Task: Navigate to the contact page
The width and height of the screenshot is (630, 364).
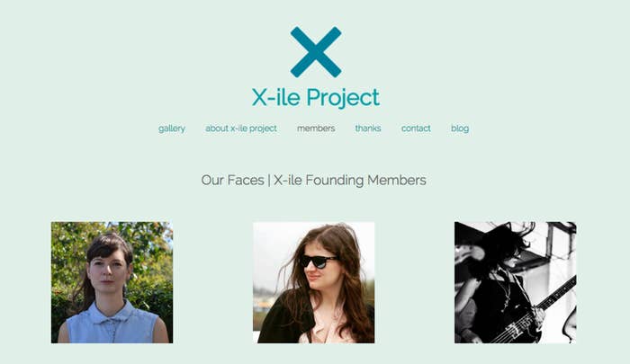Action: (x=416, y=129)
